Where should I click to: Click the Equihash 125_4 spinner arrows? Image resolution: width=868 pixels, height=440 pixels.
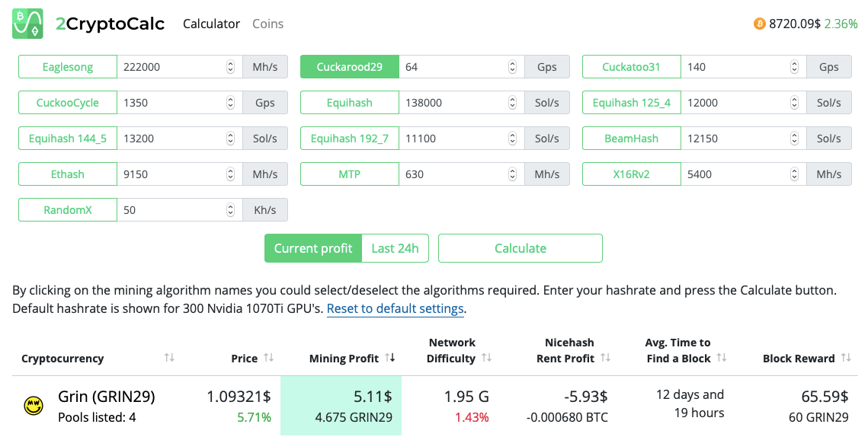click(794, 103)
